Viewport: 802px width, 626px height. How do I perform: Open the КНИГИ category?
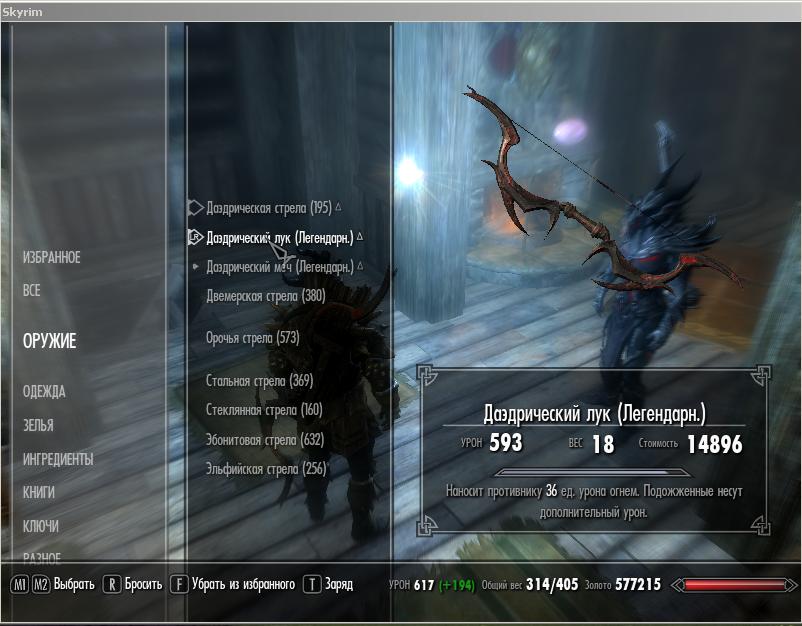38,493
